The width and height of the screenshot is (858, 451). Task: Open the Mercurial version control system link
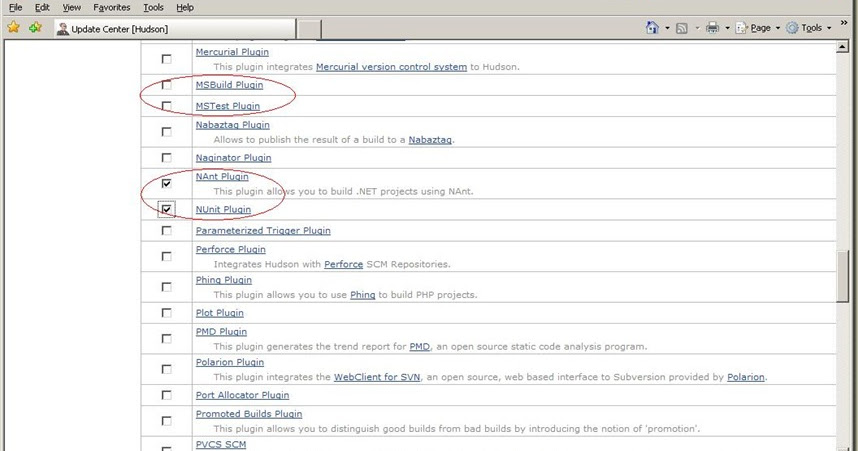(x=391, y=67)
